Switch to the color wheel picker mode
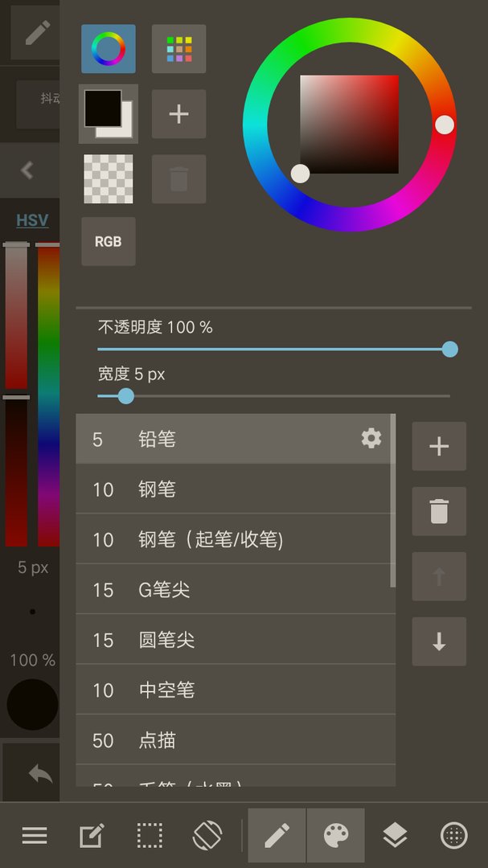 [x=108, y=49]
